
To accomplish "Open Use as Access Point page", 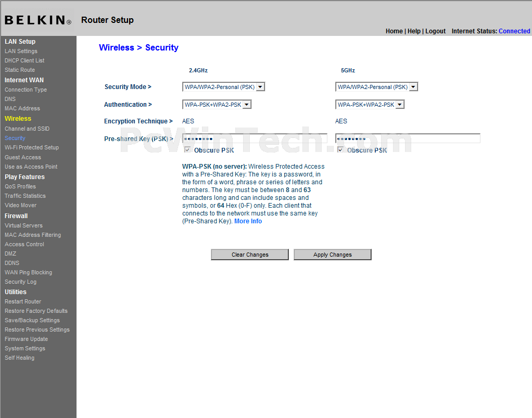I will 31,167.
